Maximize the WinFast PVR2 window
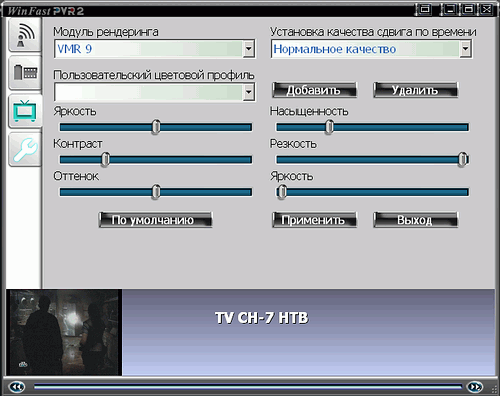Screen dimensions: 500x396 tap(468, 9)
